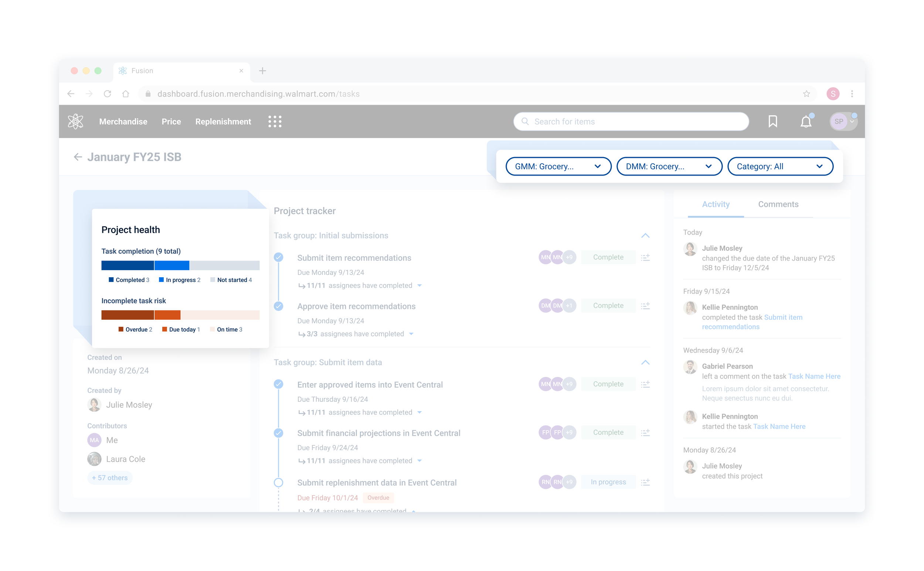Open the bookmarks icon in header
924x571 pixels.
point(772,121)
